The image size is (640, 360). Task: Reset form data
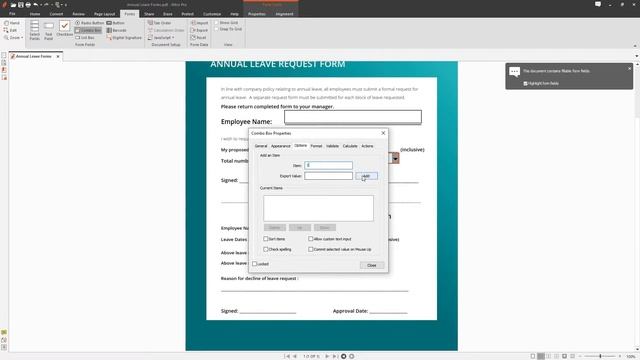198,38
